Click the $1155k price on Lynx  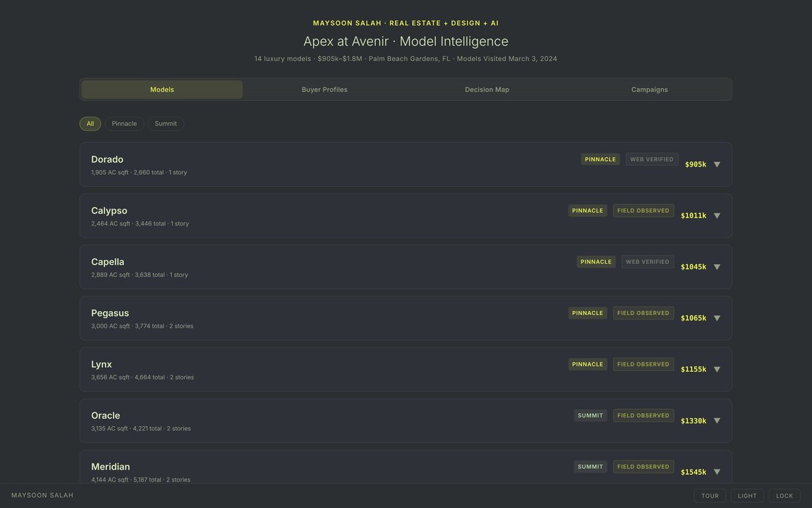(x=694, y=370)
